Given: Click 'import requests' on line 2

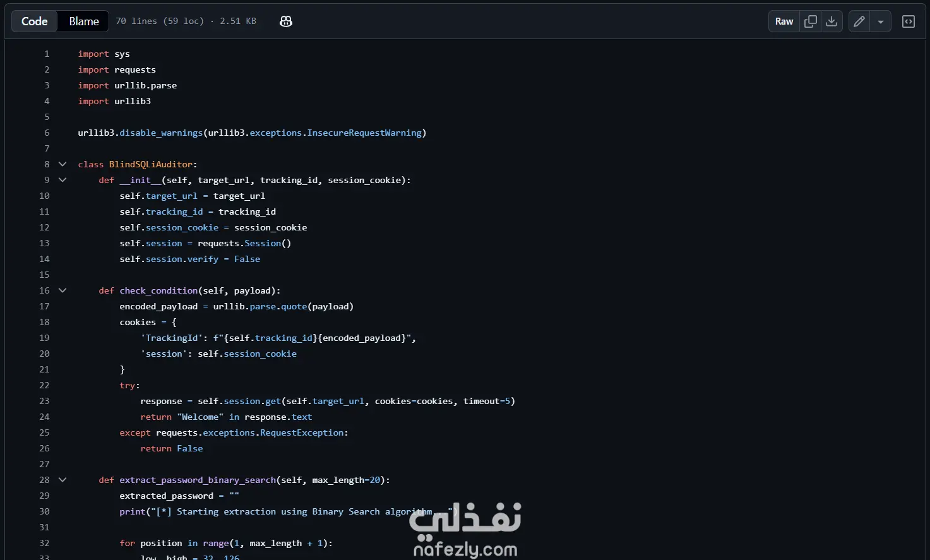Looking at the screenshot, I should click(117, 69).
